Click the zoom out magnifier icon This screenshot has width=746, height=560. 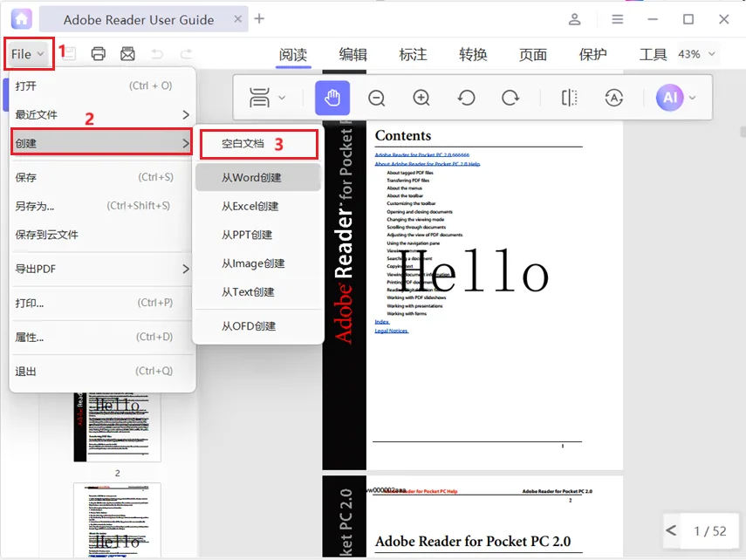(x=376, y=98)
